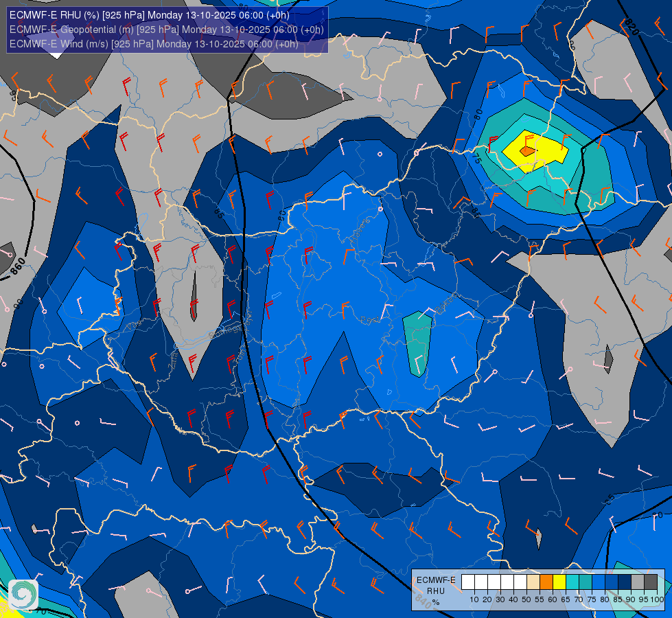Click the orange legend swatch for 55-60%
Image resolution: width=672 pixels, height=618 pixels.
[546, 582]
